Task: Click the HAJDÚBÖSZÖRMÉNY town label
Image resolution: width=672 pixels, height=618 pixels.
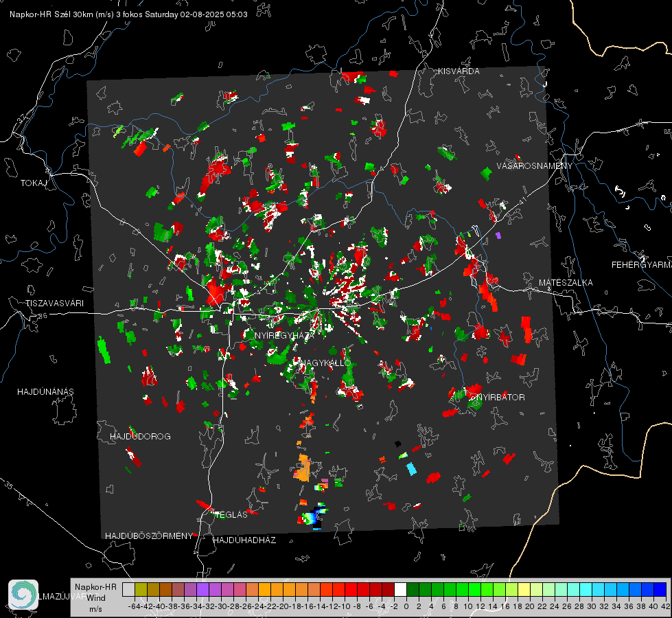Action: (x=149, y=536)
